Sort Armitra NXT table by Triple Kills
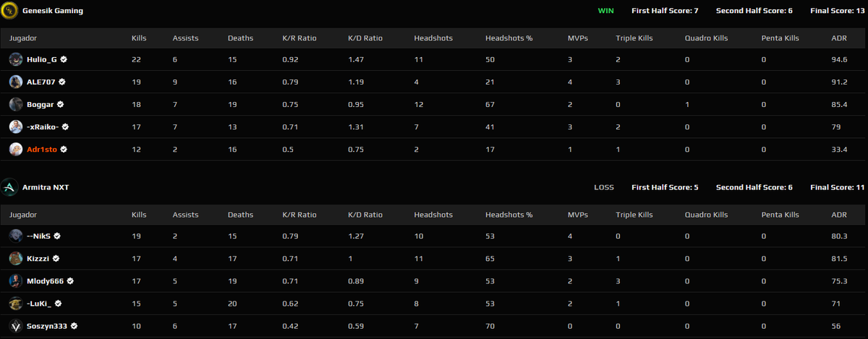 click(x=634, y=215)
